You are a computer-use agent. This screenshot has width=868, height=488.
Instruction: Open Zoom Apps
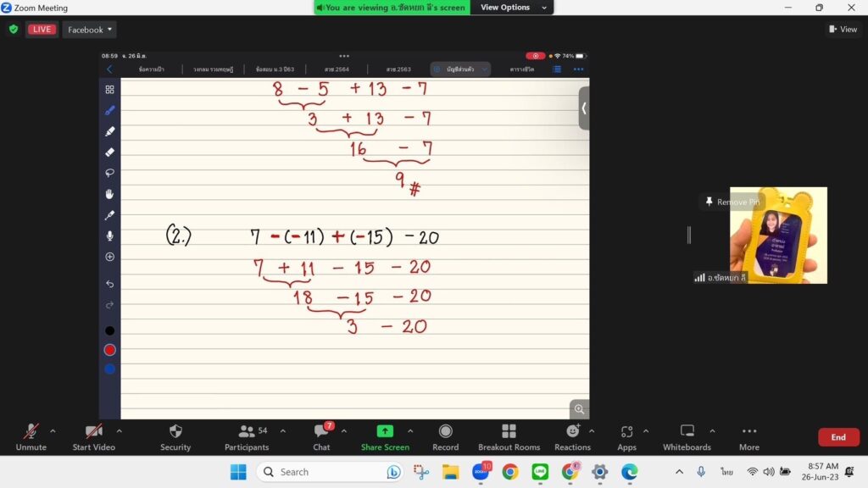(x=626, y=436)
